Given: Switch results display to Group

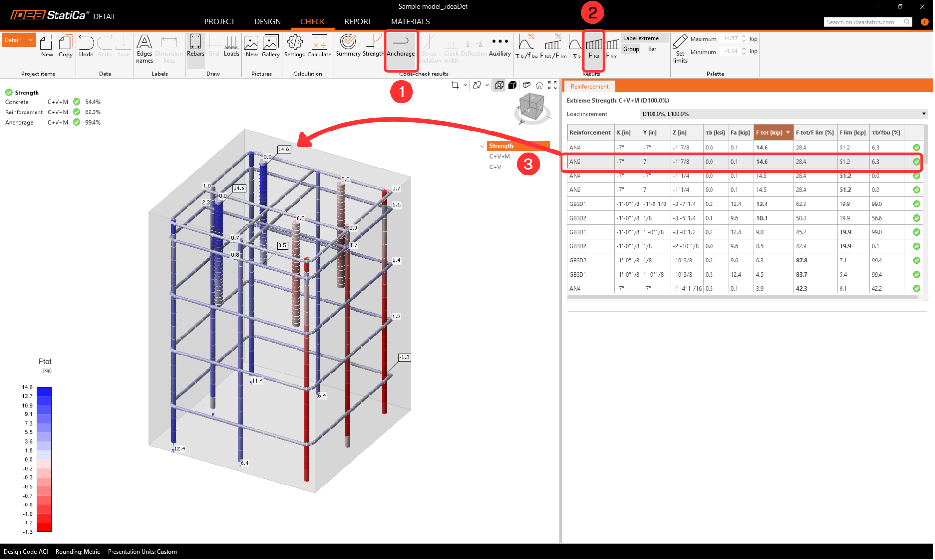Looking at the screenshot, I should (631, 49).
